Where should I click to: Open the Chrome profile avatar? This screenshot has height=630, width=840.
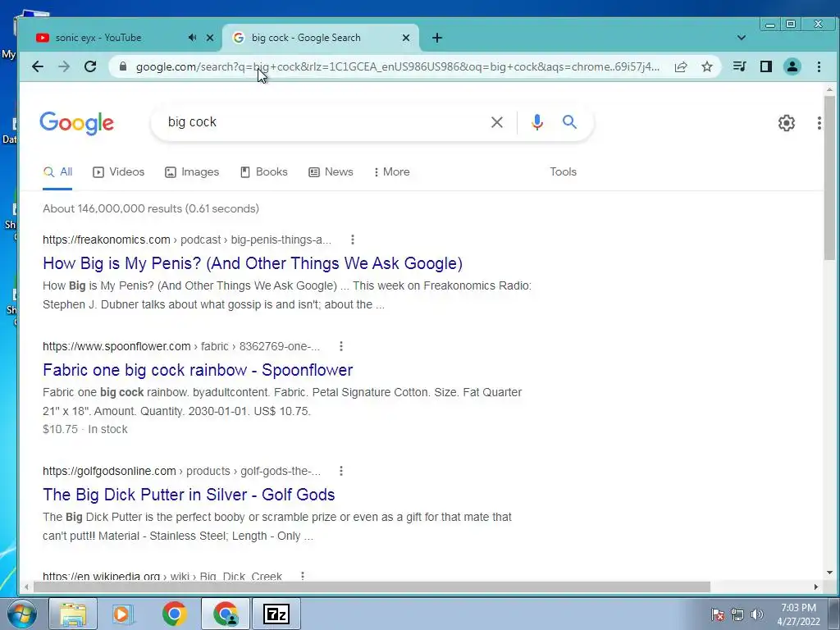tap(792, 66)
